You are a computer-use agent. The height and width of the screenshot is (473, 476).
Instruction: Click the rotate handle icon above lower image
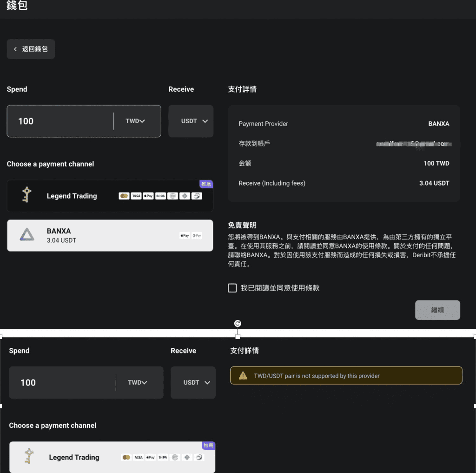[x=238, y=324]
